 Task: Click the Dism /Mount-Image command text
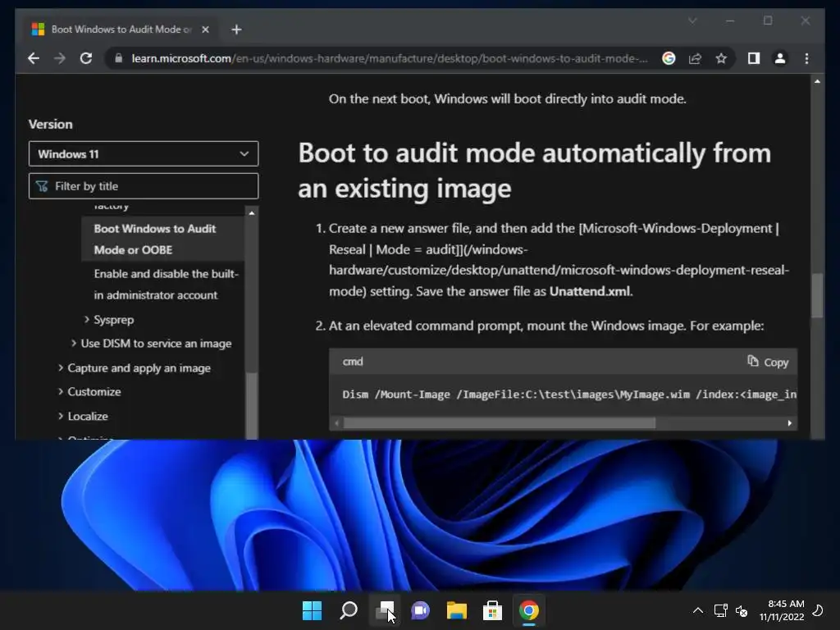point(569,395)
